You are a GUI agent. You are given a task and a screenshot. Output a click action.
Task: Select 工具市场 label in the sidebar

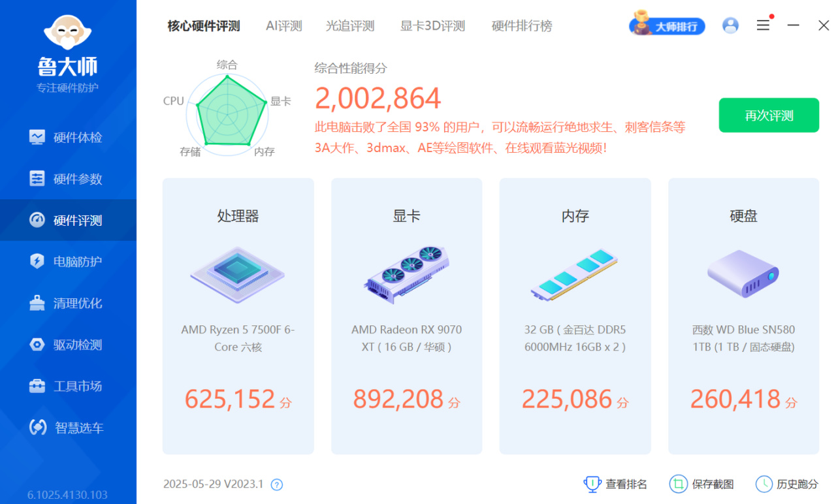coord(78,386)
